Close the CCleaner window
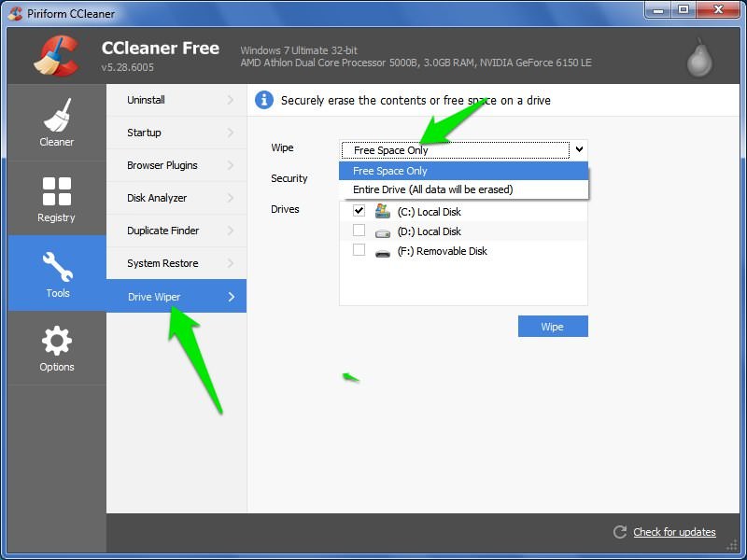Screen dimensions: 747x560 (718, 9)
